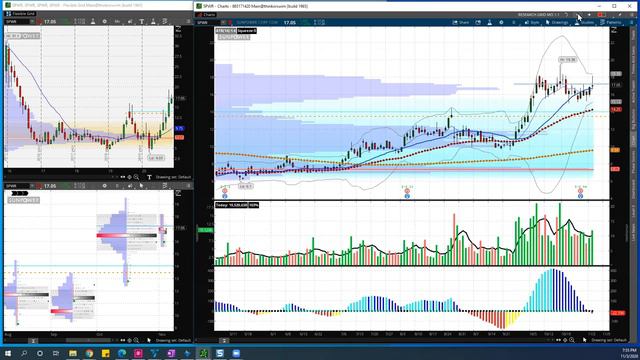
Task: Click zoom magnifier below top-left chart
Action: pyautogui.click(x=136, y=177)
